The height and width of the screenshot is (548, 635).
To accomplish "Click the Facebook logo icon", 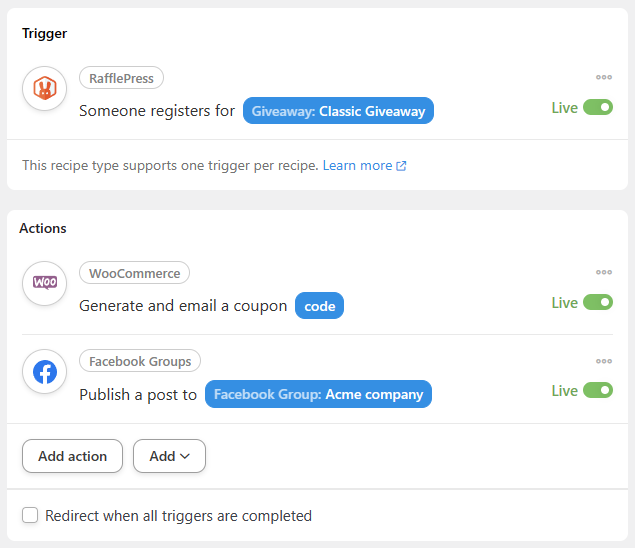I will (x=44, y=372).
